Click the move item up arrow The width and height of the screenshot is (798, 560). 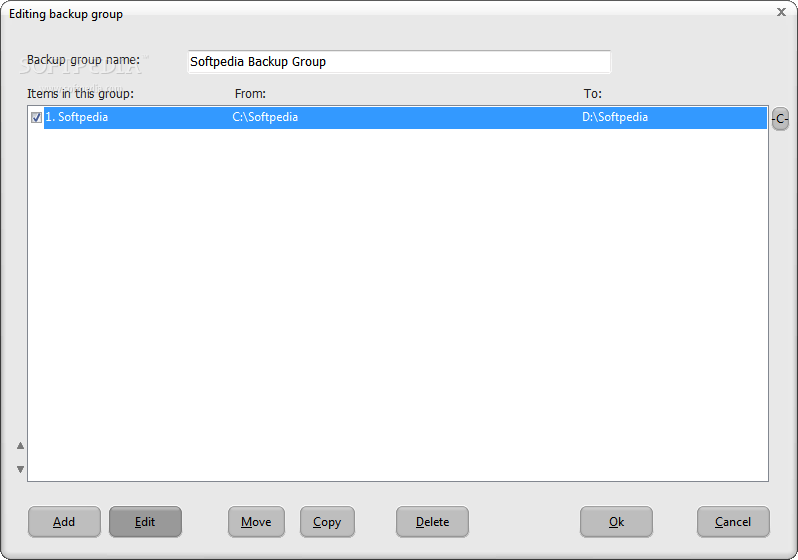tap(20, 446)
